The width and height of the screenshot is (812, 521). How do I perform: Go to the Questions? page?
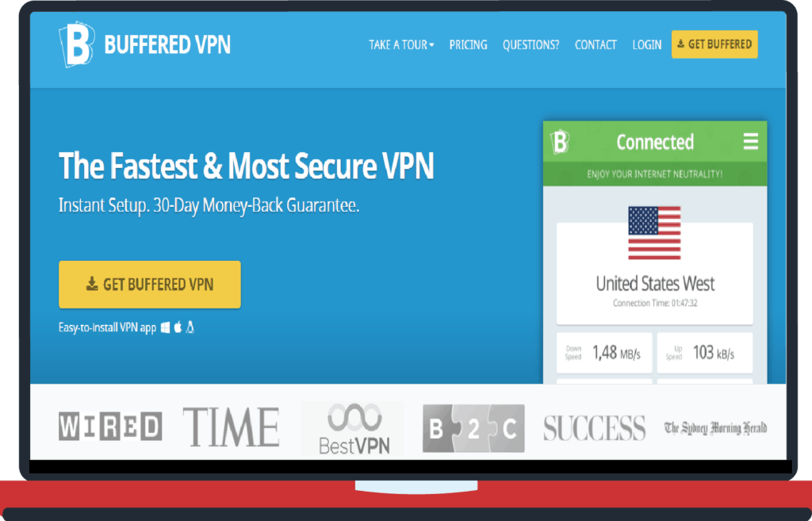coord(530,45)
